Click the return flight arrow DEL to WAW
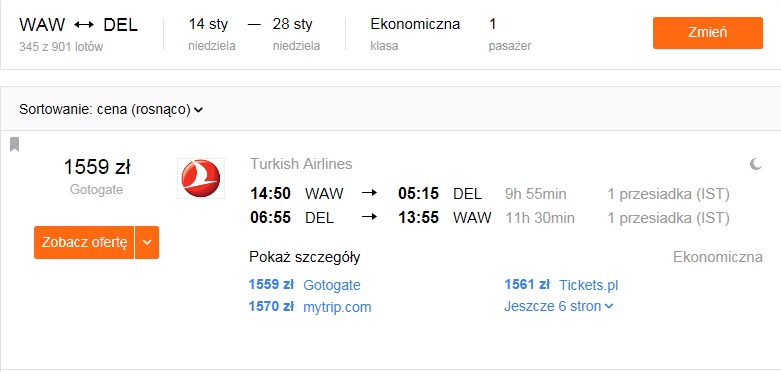Viewport: 781px width, 372px height. click(369, 218)
